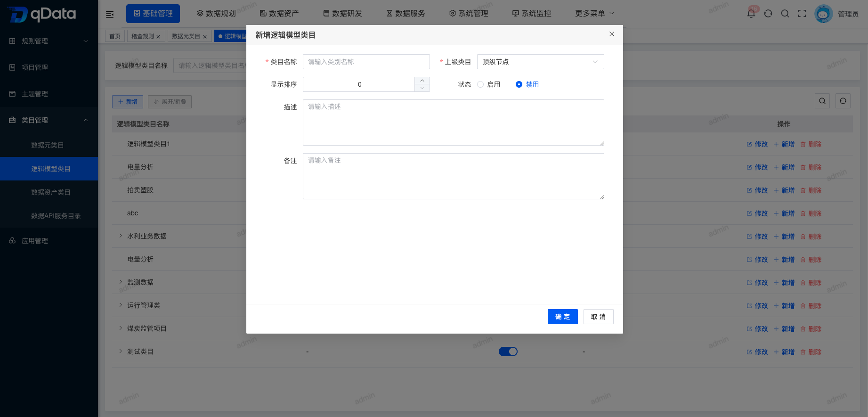Viewport: 868px width, 417px height.
Task: Click the 确定 button in dialog
Action: (x=563, y=317)
